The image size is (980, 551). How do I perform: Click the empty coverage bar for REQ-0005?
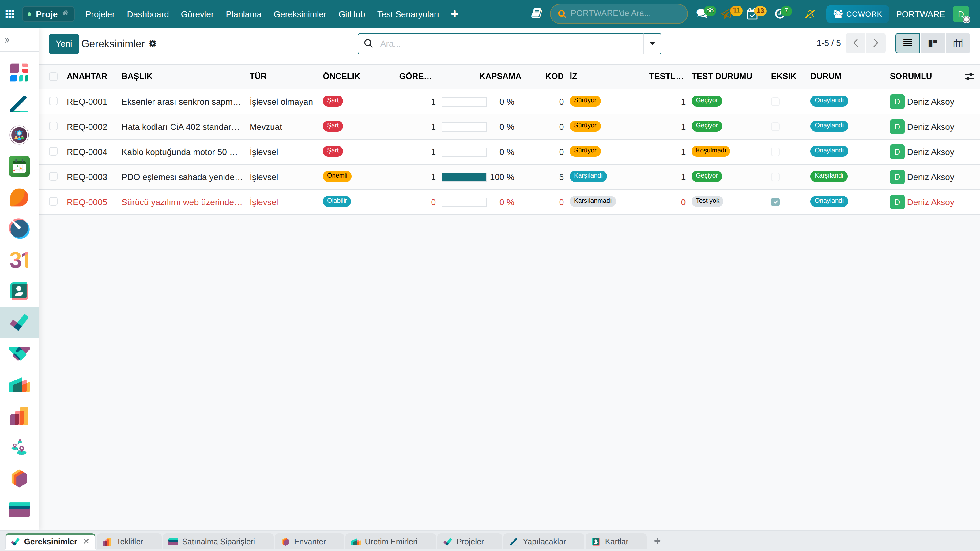[464, 202]
